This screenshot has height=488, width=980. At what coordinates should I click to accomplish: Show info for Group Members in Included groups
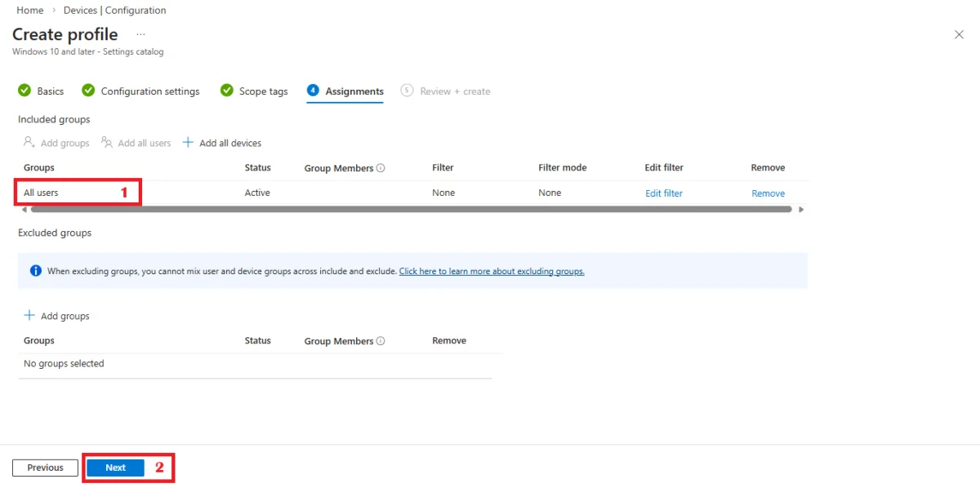[381, 168]
